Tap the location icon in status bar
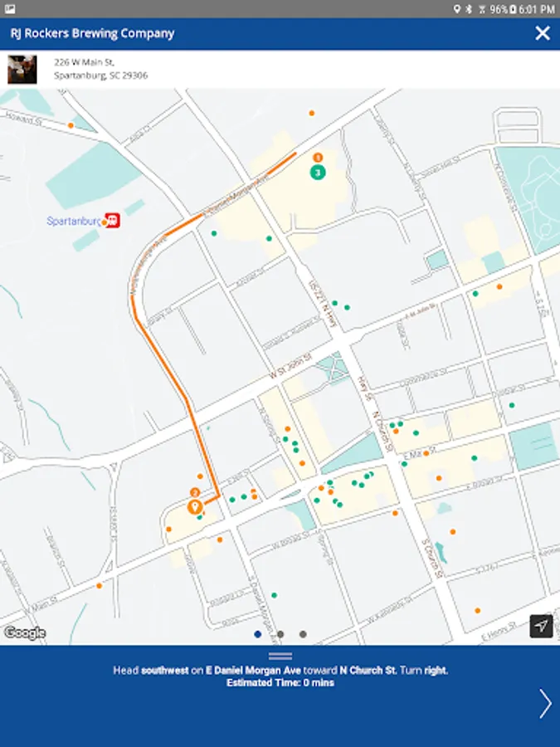 click(456, 9)
